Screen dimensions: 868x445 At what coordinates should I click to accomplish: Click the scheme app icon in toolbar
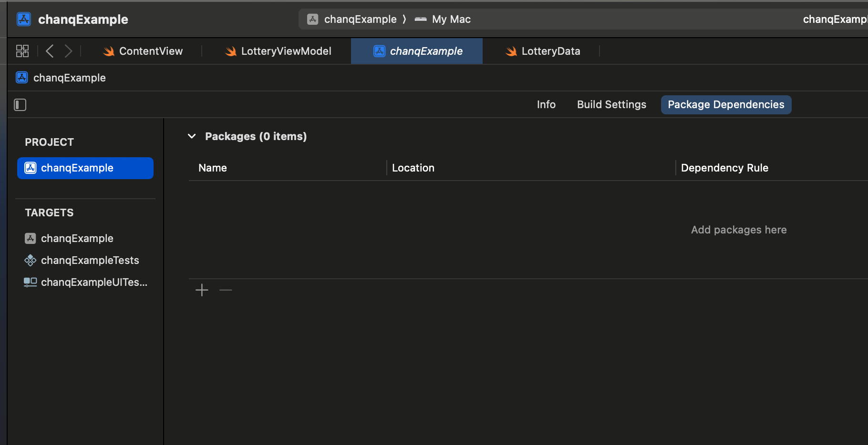coord(312,19)
